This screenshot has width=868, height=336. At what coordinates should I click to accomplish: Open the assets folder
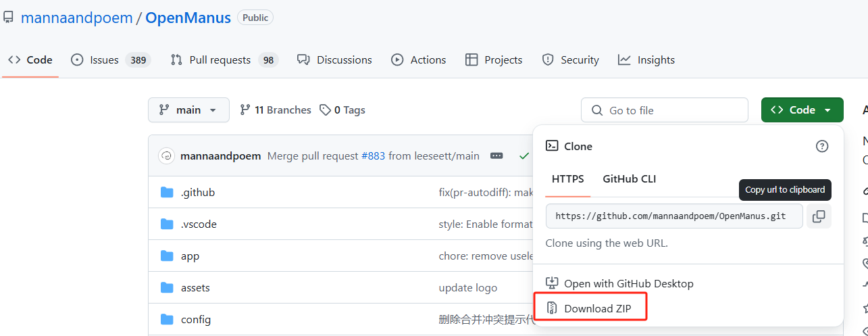point(195,288)
